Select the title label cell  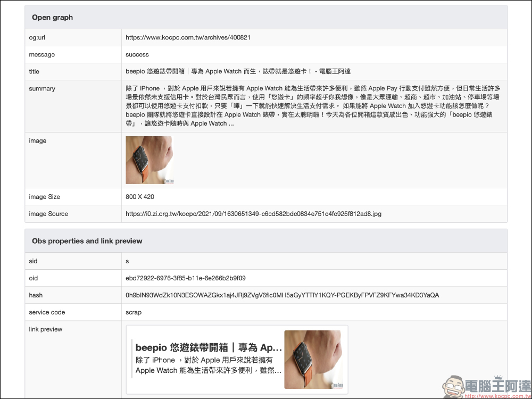73,71
